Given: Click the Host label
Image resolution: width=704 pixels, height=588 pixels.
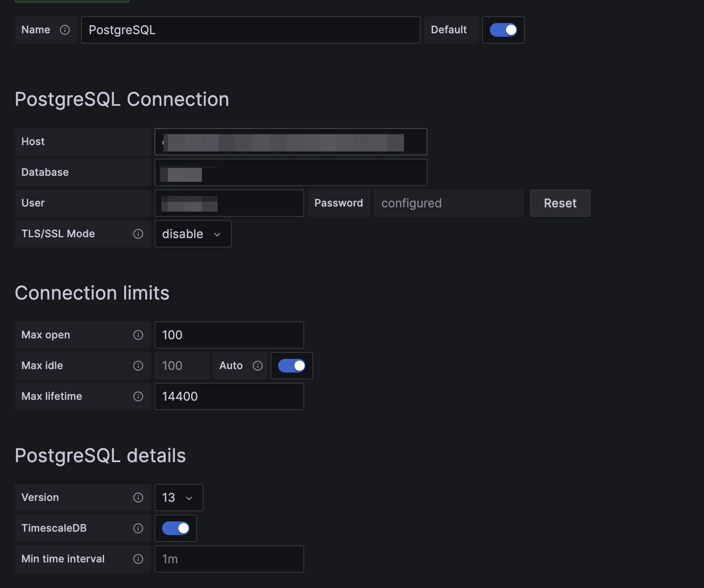Looking at the screenshot, I should 33,142.
